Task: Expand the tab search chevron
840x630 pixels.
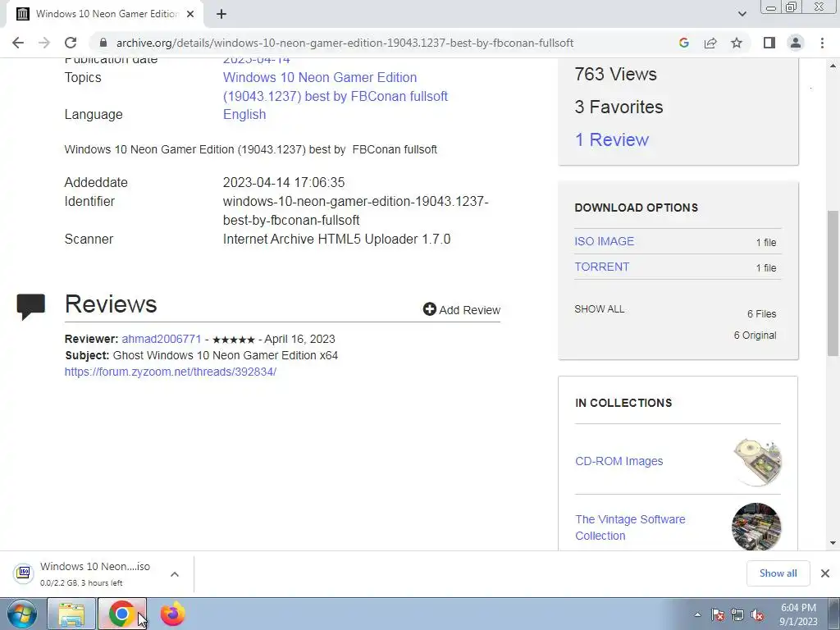Action: (x=742, y=14)
